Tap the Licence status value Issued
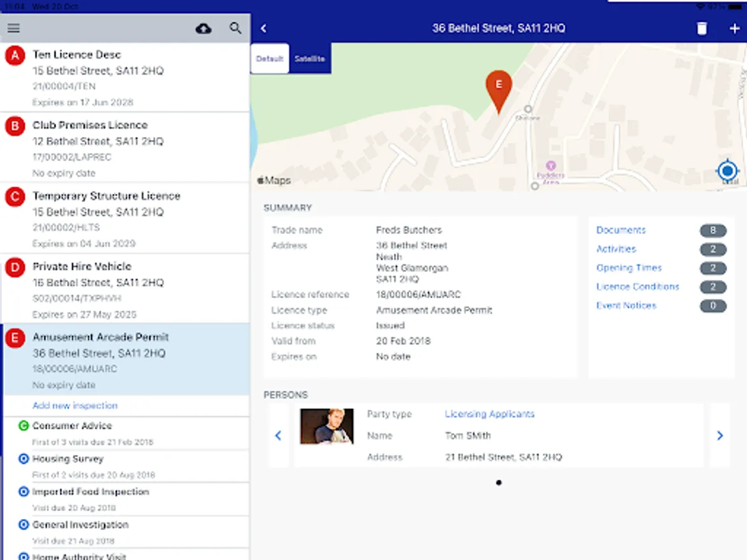 390,325
